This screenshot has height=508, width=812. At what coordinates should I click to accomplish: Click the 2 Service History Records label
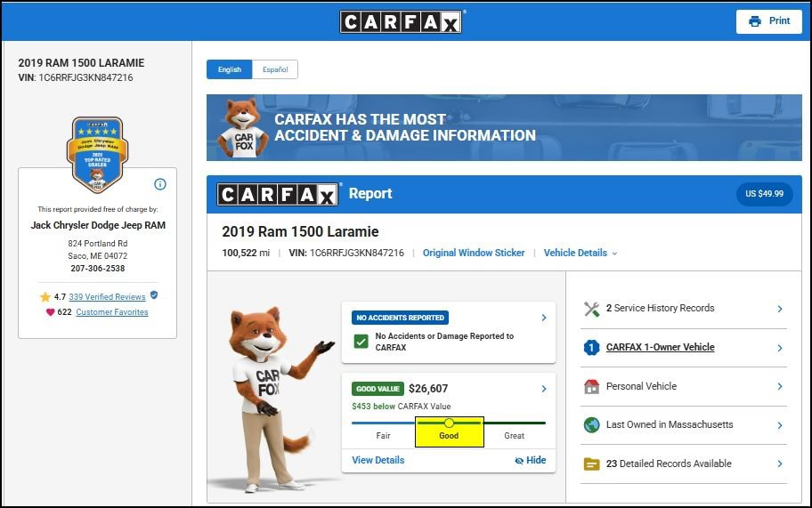tap(661, 308)
